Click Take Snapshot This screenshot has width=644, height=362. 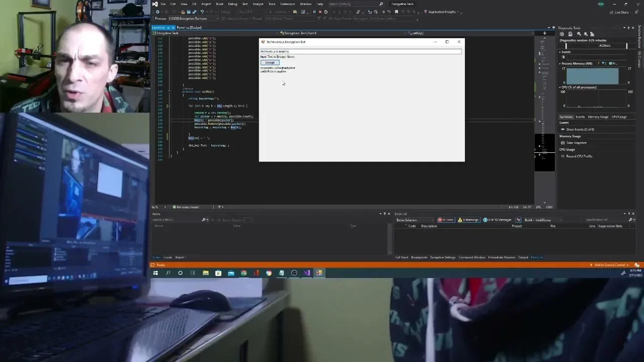(x=577, y=143)
